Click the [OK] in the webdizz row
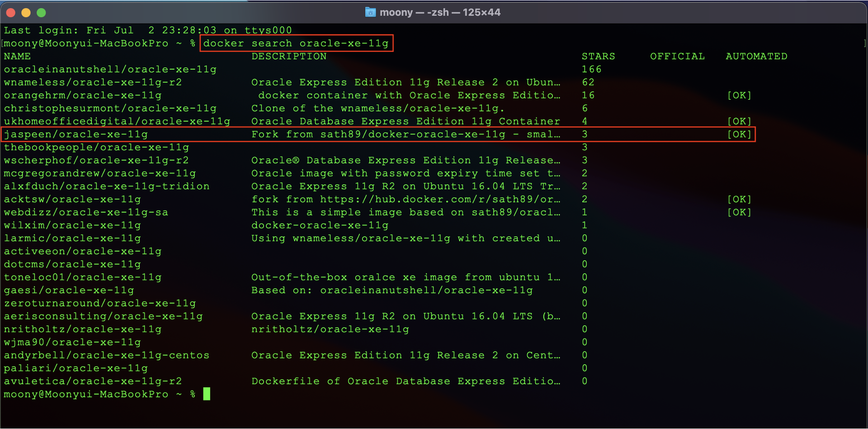Viewport: 868px width, 429px height. (x=739, y=213)
